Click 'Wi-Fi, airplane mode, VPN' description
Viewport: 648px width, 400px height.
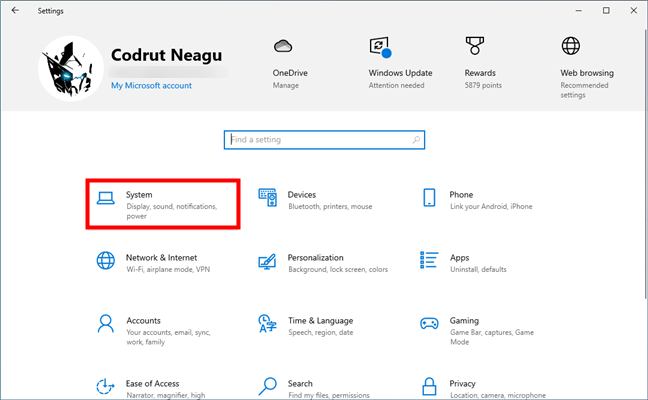click(168, 269)
